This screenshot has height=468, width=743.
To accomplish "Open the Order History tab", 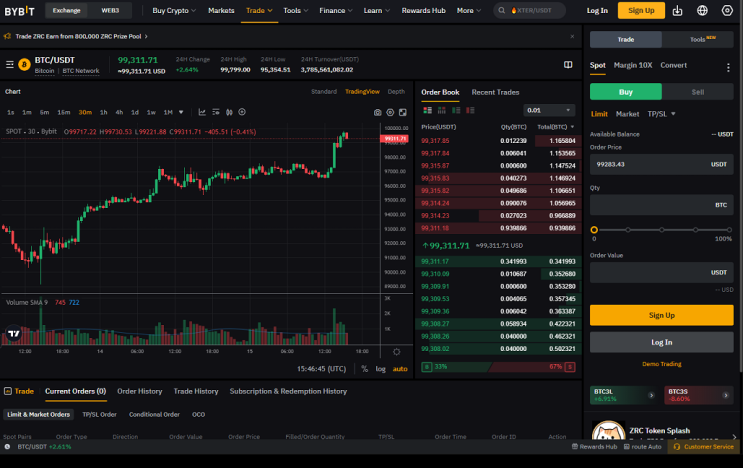I will point(139,391).
